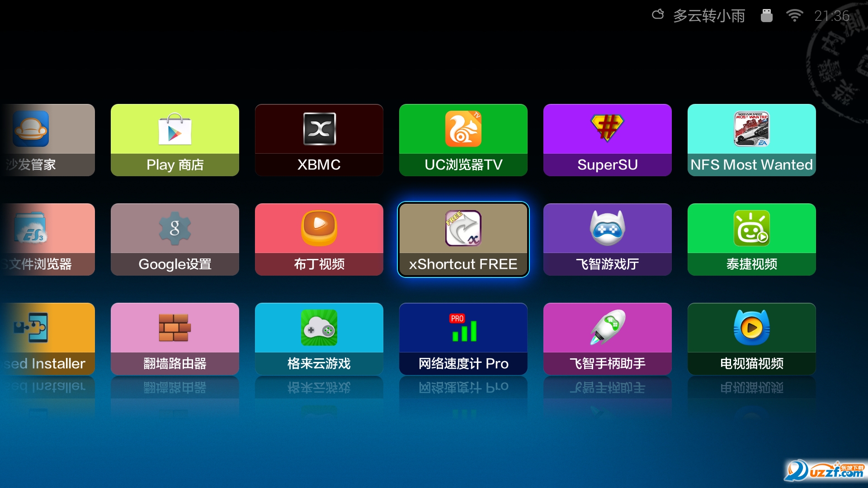Open 沙发管家 app on left edge
Screen dimensions: 868x488
point(47,140)
